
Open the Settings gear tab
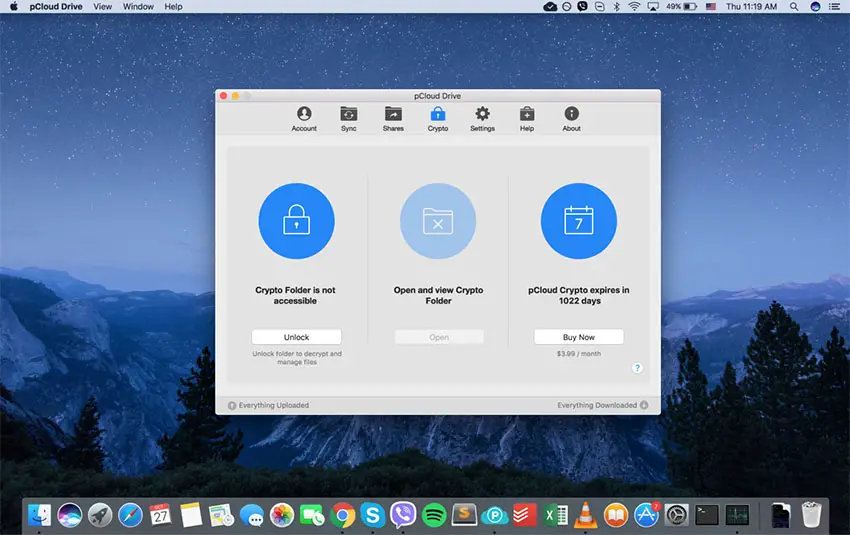pos(482,119)
